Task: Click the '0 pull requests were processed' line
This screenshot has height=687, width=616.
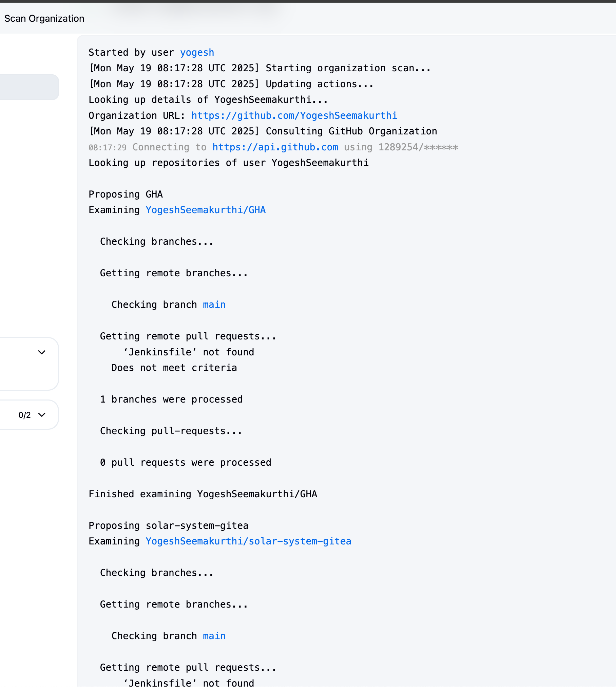Action: pyautogui.click(x=186, y=463)
